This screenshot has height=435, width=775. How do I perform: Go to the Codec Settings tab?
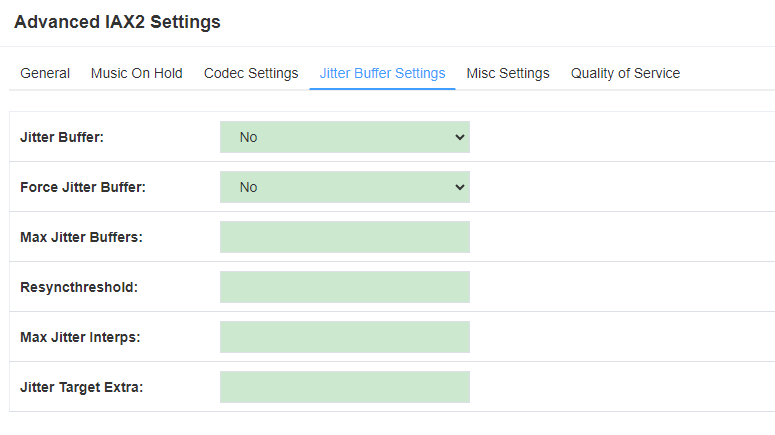click(251, 73)
